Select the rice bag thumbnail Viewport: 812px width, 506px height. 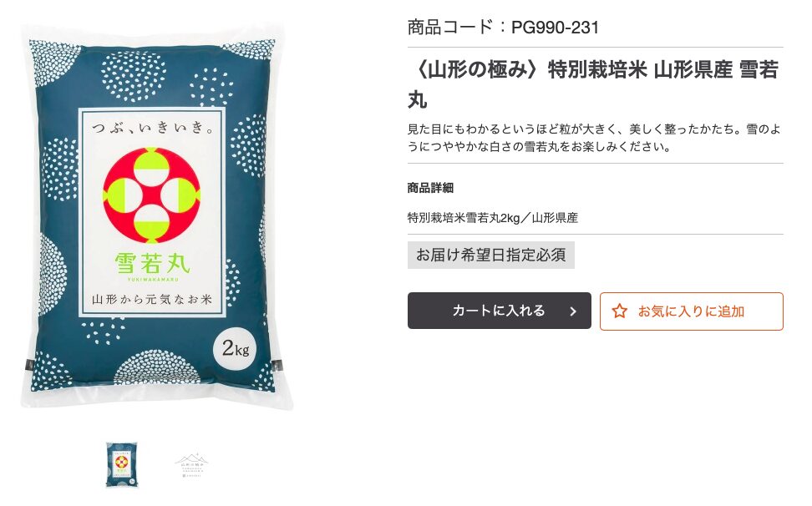[122, 464]
